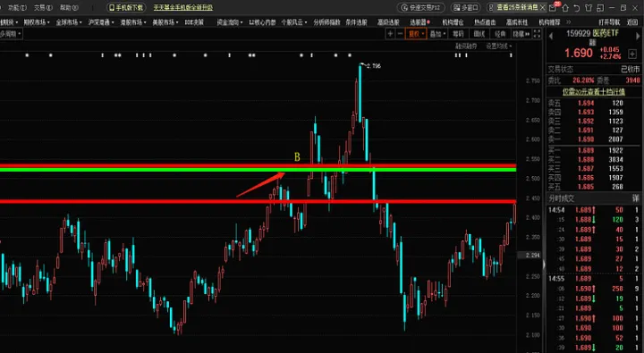Open the L2核心内参 toolbar item
This screenshot has height=353, width=644.
coord(262,22)
